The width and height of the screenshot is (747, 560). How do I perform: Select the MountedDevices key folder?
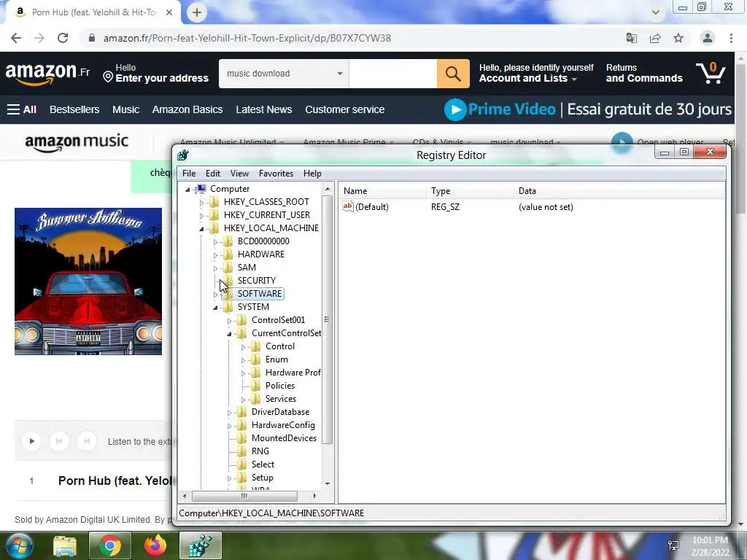pos(284,438)
